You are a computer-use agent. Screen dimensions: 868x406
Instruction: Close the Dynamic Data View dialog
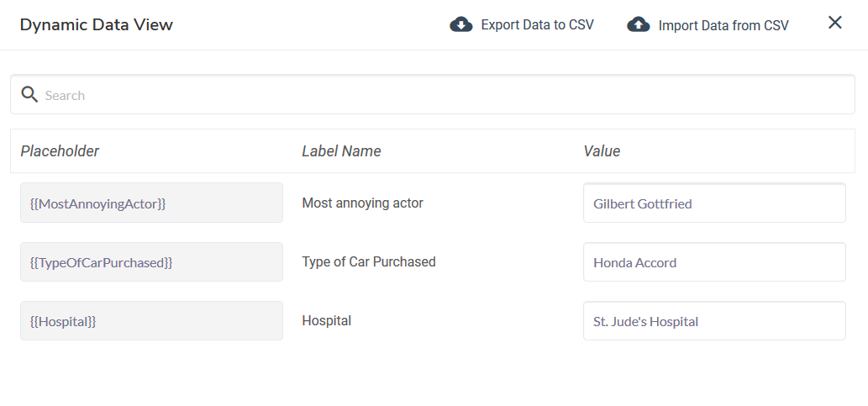pos(834,23)
